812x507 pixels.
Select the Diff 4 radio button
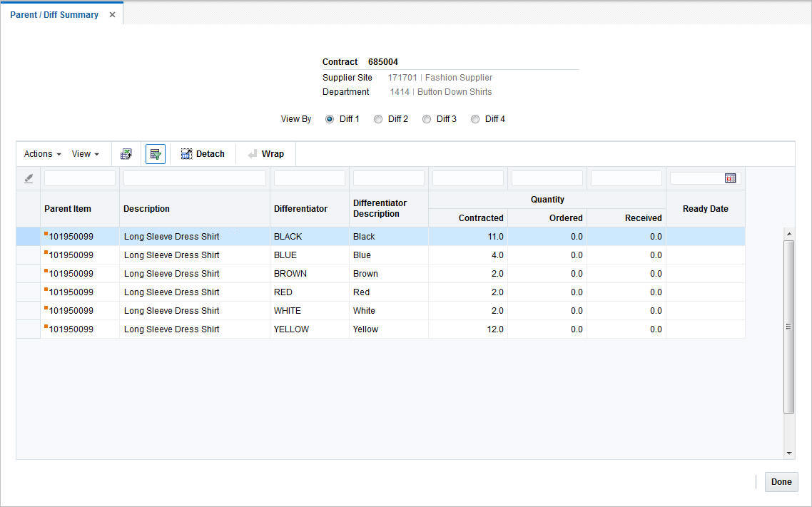pos(475,118)
